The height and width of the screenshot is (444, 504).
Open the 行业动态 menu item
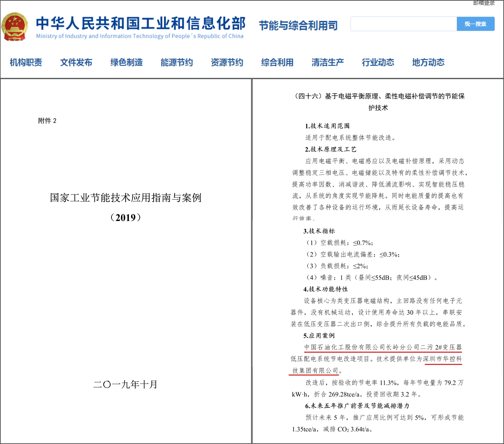(x=378, y=62)
